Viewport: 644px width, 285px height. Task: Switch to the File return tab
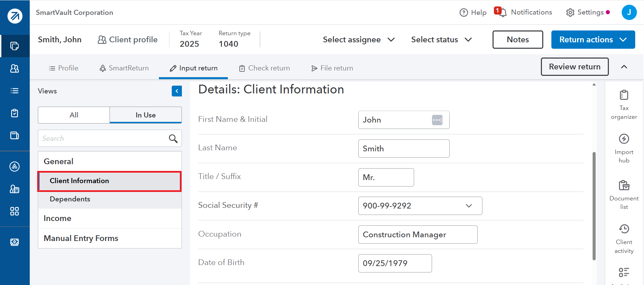pyautogui.click(x=332, y=68)
